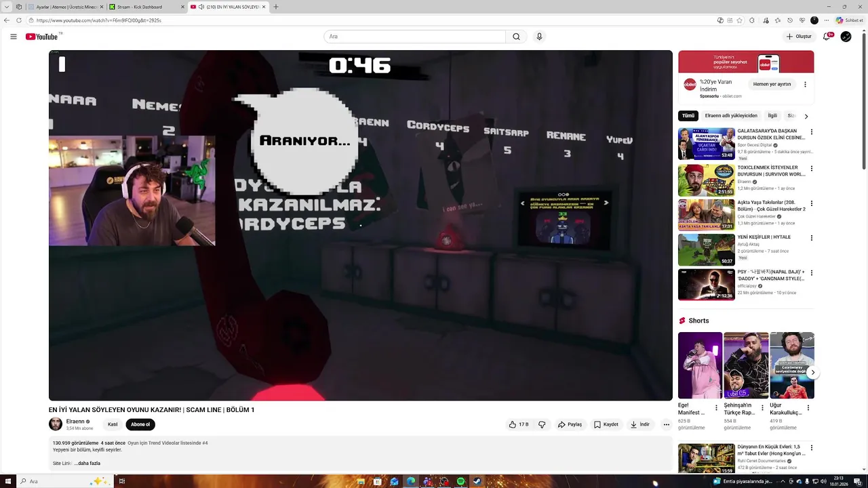Open the Elraenn channel name link
Image resolution: width=868 pixels, height=488 pixels.
pyautogui.click(x=75, y=422)
